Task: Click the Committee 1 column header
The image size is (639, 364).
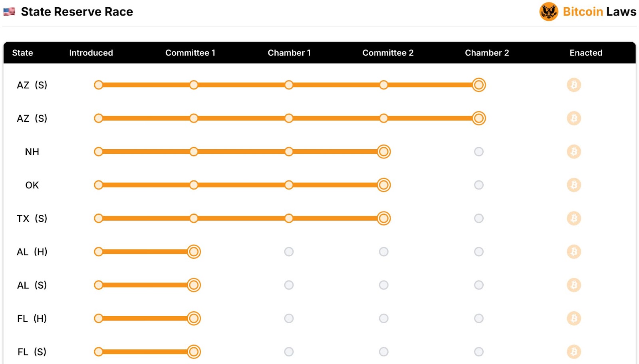Action: point(190,53)
